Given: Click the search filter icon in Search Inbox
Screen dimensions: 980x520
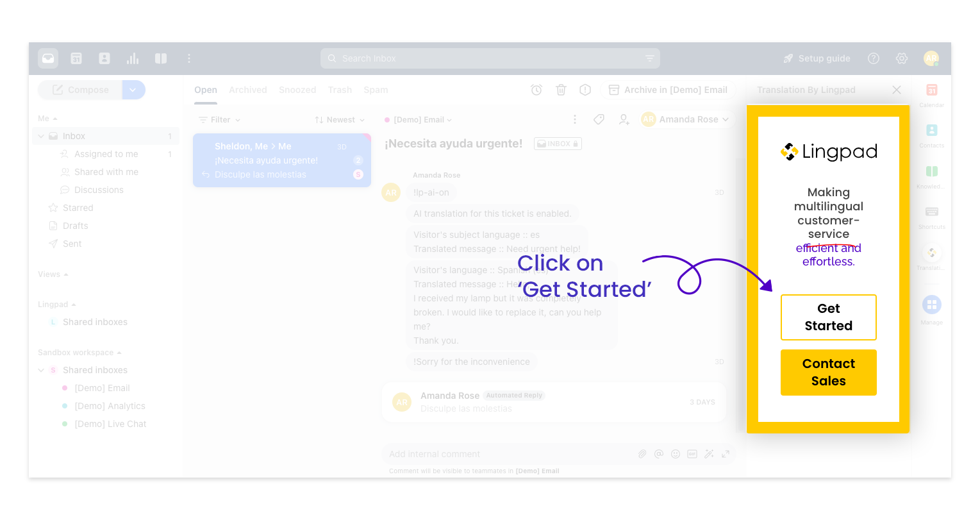Looking at the screenshot, I should pos(649,58).
